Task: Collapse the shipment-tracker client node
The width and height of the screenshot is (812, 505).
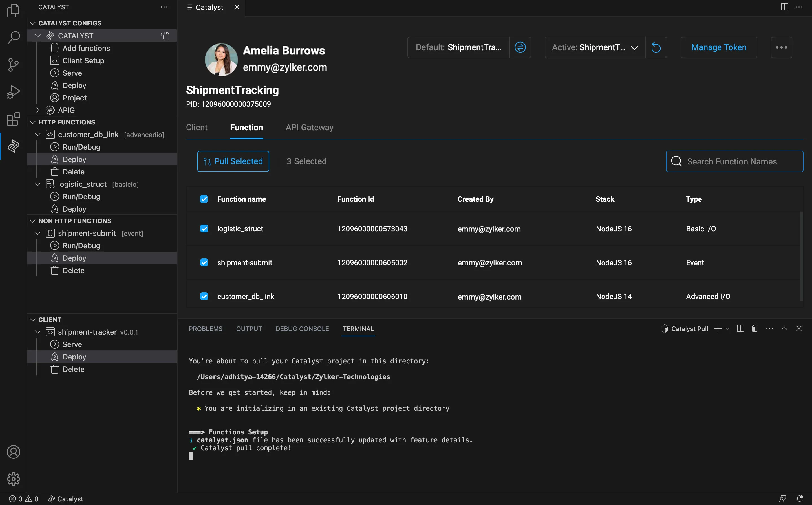Action: click(38, 332)
